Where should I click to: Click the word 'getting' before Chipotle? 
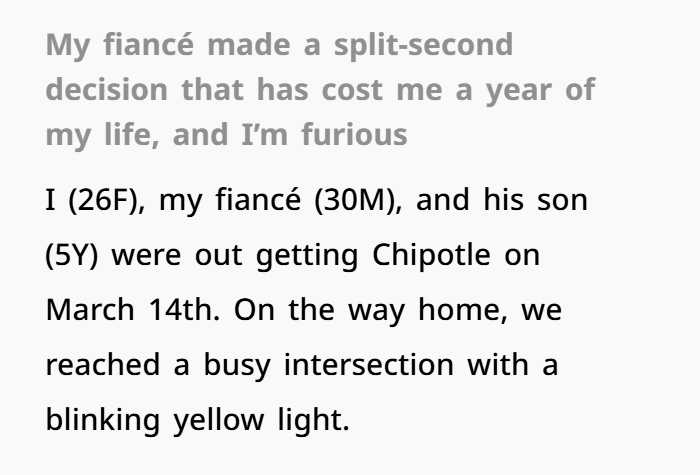pyautogui.click(x=307, y=257)
